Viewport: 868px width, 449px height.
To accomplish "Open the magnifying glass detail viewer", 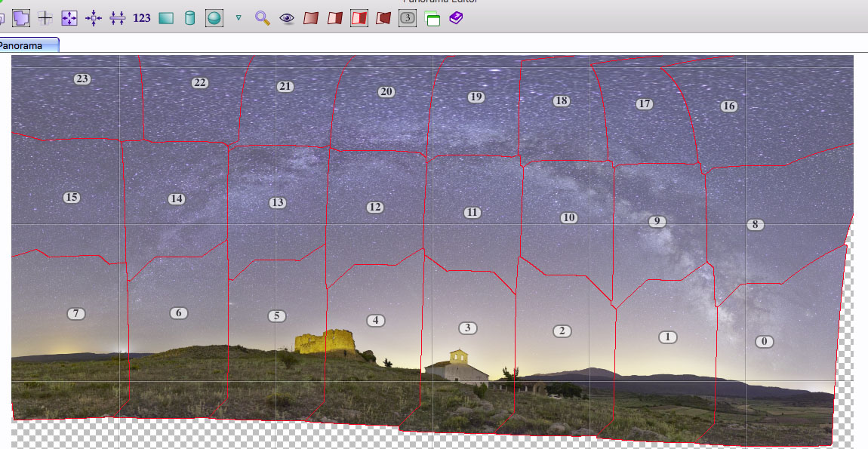I will (x=263, y=18).
